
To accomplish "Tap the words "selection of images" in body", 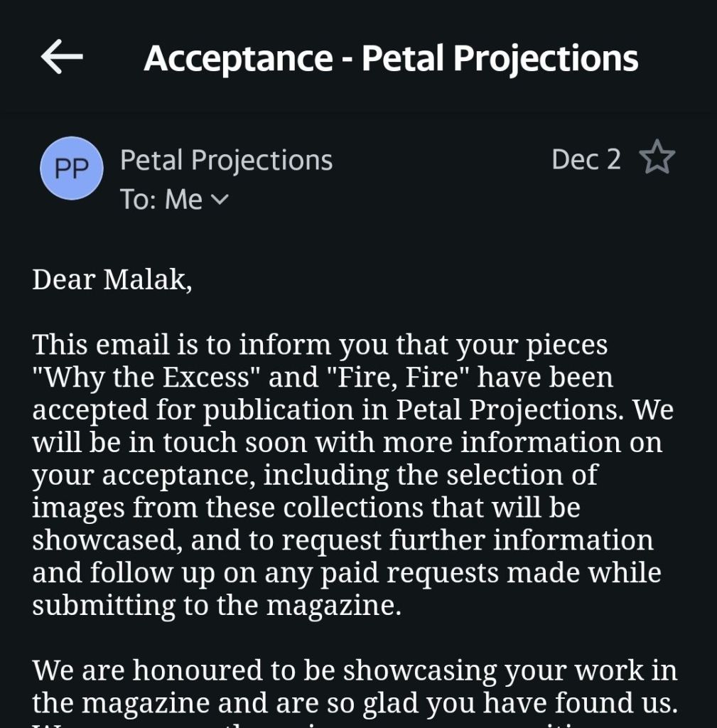I will 497,476.
